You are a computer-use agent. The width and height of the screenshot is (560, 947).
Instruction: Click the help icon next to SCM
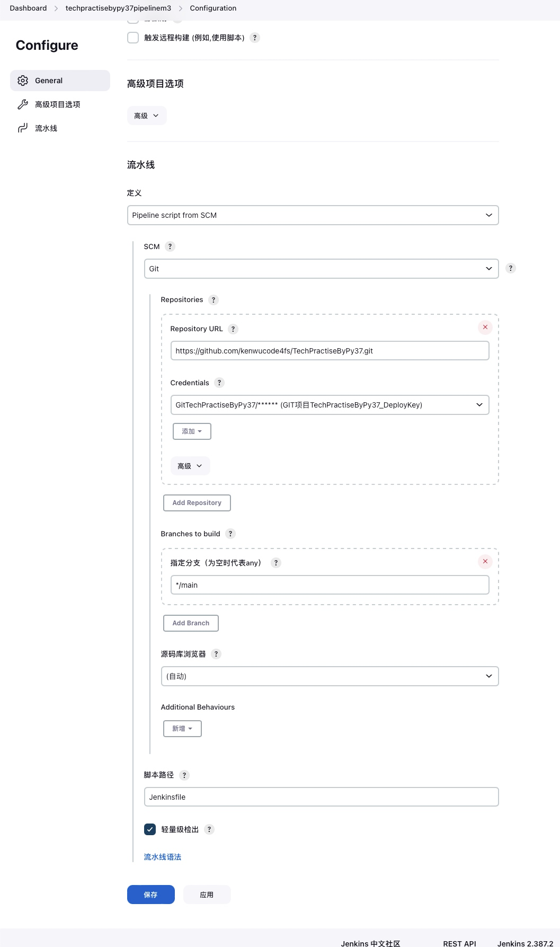point(170,246)
